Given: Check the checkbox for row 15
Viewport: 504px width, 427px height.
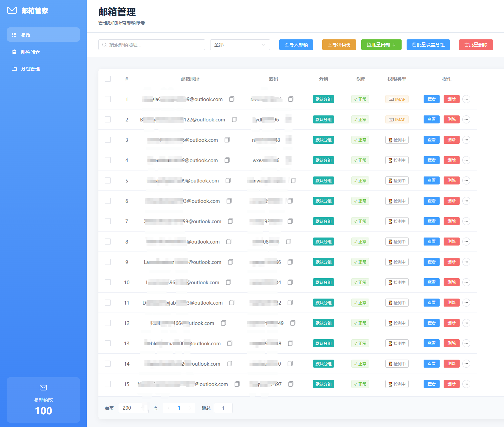Looking at the screenshot, I should (x=108, y=384).
